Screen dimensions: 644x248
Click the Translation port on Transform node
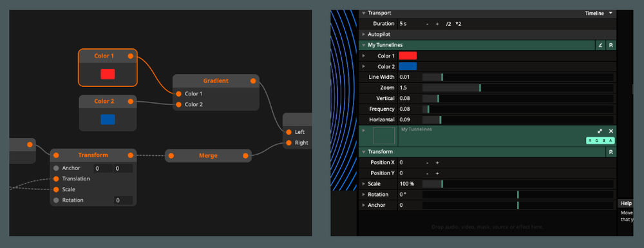click(x=56, y=178)
